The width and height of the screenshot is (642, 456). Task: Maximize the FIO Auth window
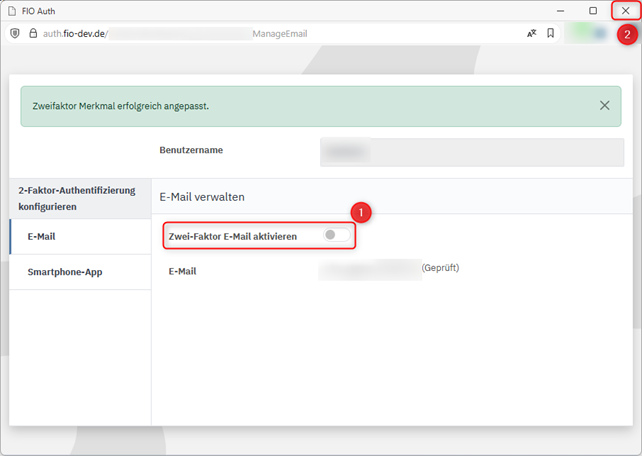593,10
